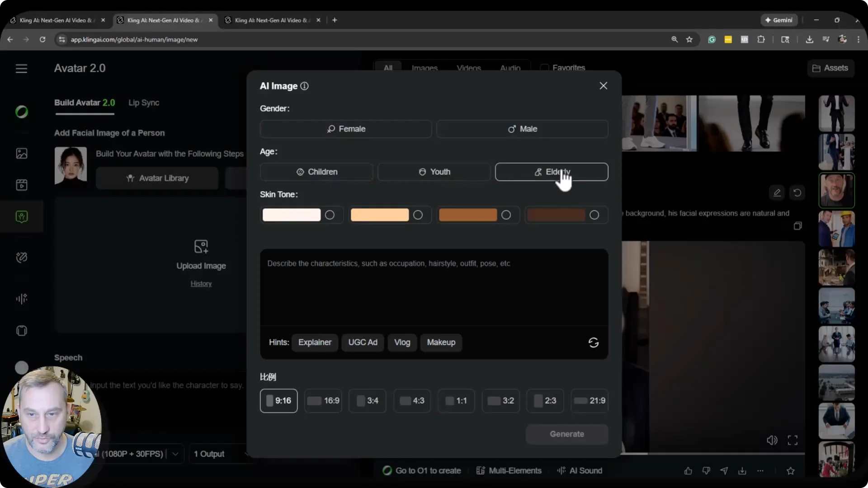Choose the peach skin tone radio
This screenshot has height=488, width=868.
[418, 215]
